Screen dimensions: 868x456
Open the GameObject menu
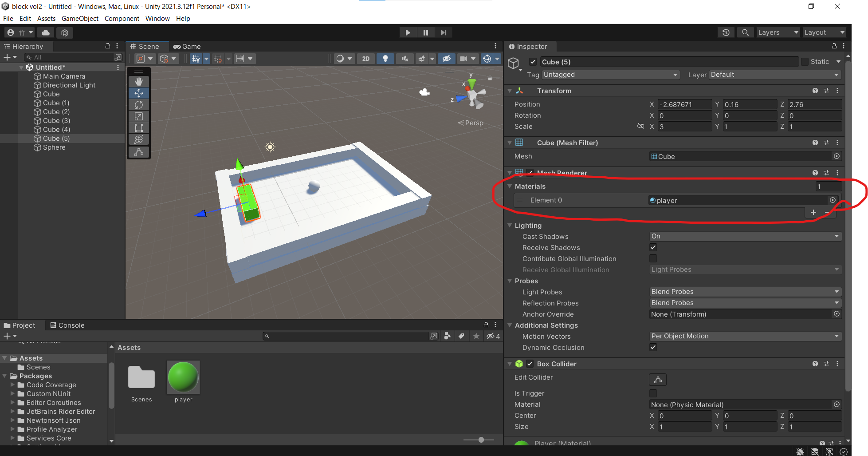pyautogui.click(x=80, y=19)
